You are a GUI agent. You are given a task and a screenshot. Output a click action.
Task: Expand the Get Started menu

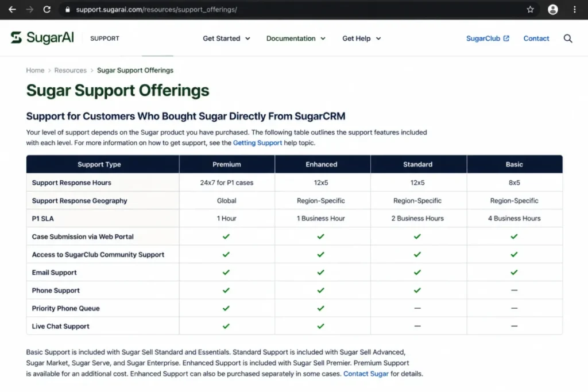click(x=226, y=38)
